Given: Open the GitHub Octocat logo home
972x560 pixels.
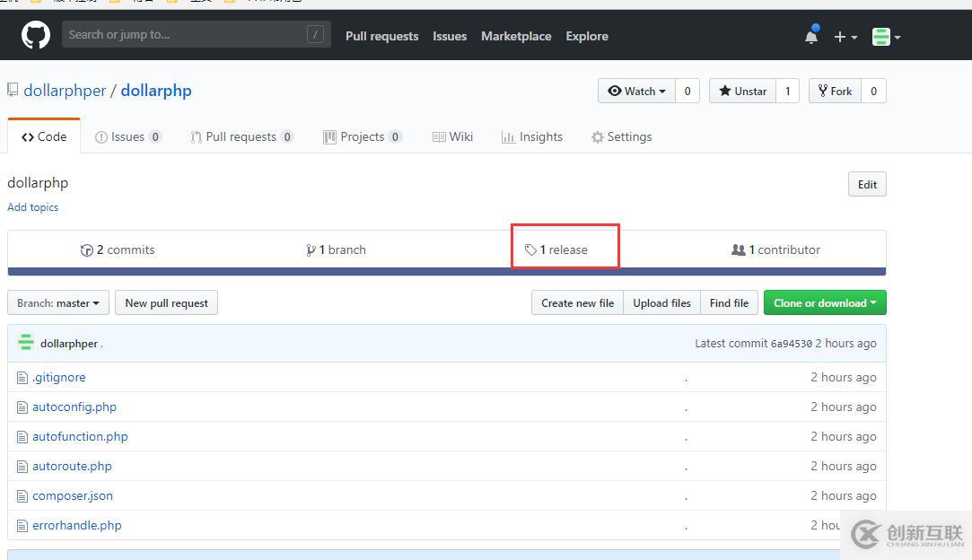Looking at the screenshot, I should pyautogui.click(x=36, y=35).
